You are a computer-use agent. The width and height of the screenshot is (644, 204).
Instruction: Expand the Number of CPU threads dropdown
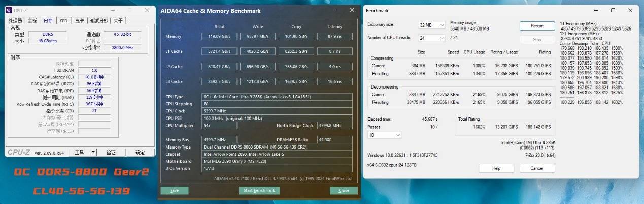432,38
